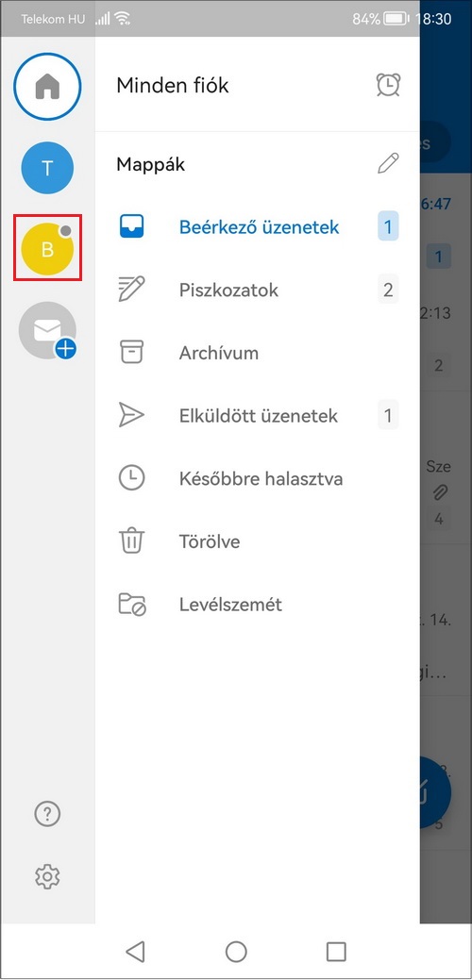Image resolution: width=472 pixels, height=980 pixels.
Task: Edit folders with the pencil icon
Action: pyautogui.click(x=388, y=164)
